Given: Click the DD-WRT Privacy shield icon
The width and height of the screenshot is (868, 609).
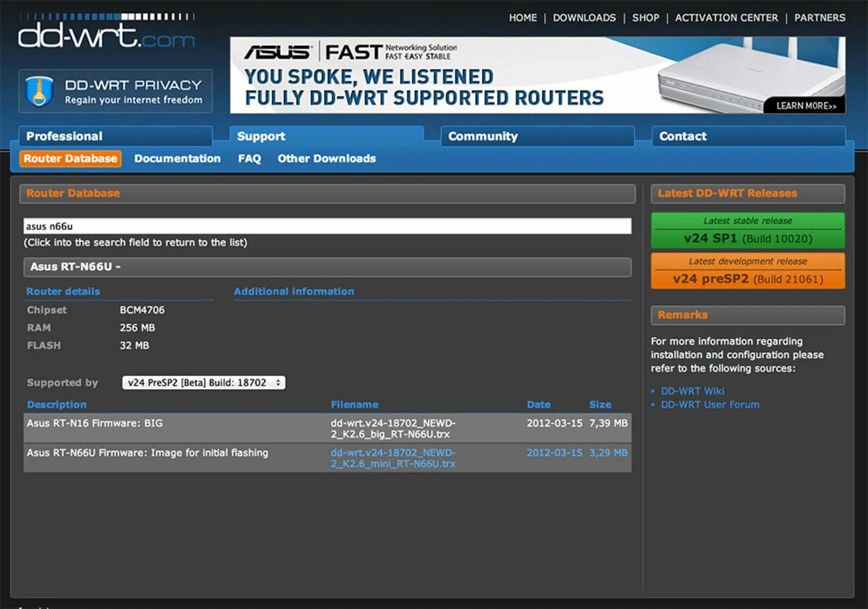Looking at the screenshot, I should [x=39, y=91].
